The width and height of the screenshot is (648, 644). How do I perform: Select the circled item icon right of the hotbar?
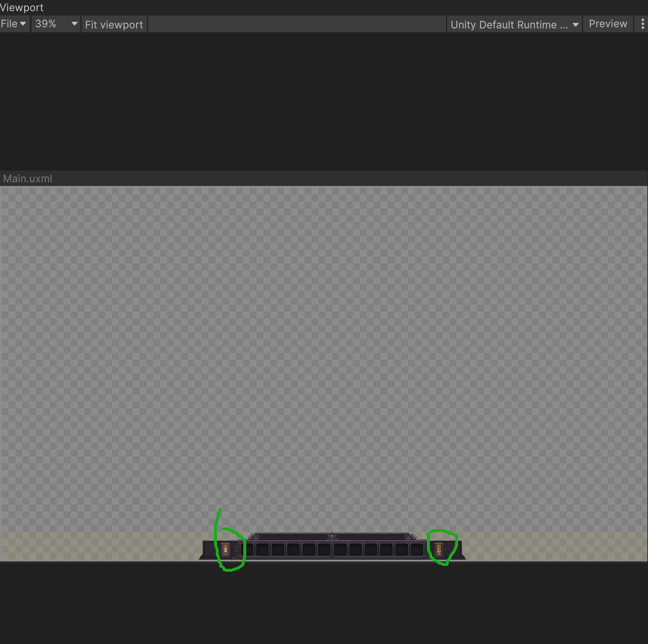pos(439,549)
